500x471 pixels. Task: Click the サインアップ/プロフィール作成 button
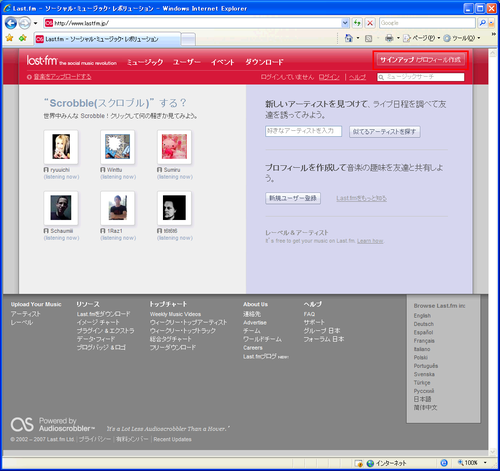click(x=420, y=60)
